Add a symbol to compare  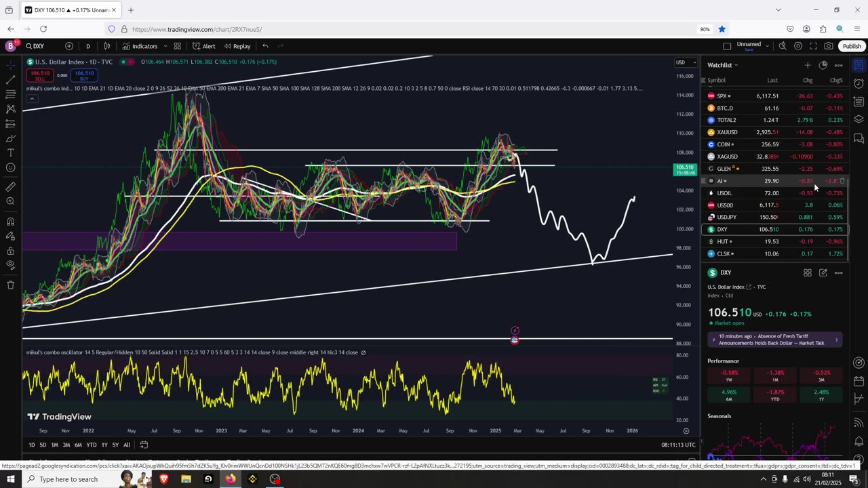point(69,46)
